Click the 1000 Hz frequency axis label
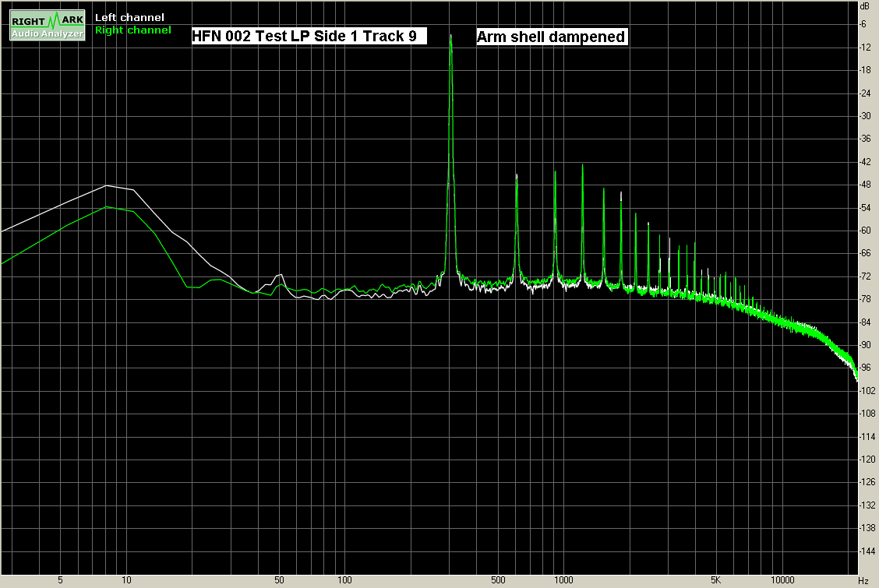879x588 pixels. 563,580
